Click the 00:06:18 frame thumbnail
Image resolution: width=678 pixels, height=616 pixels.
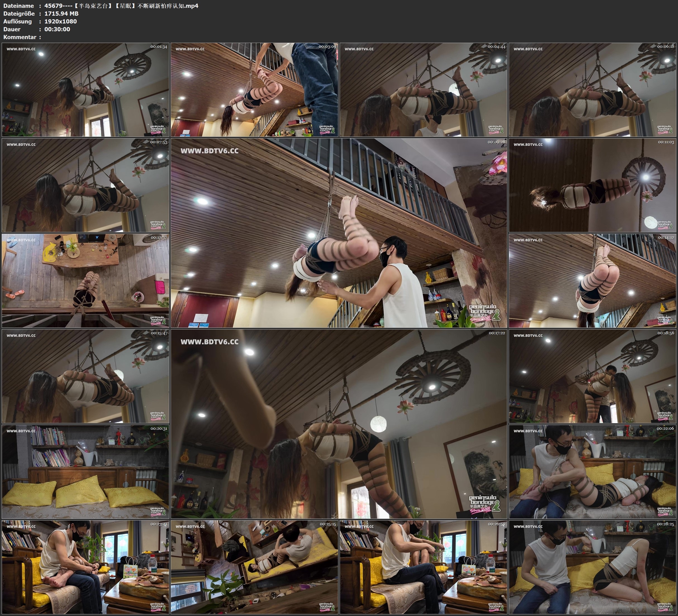click(593, 90)
